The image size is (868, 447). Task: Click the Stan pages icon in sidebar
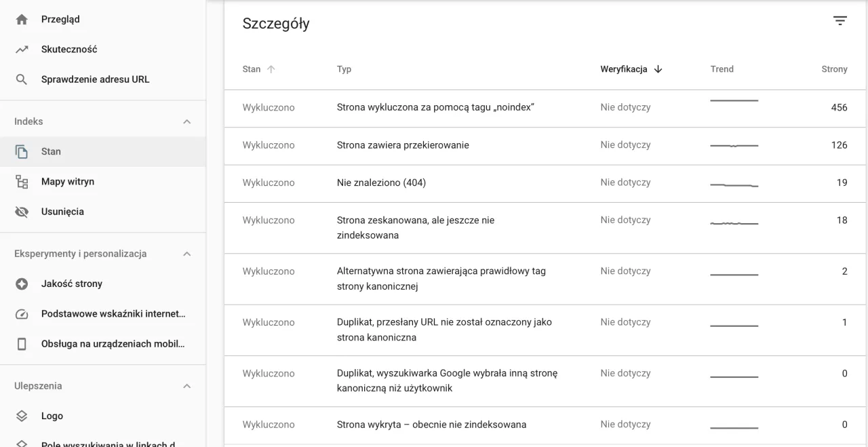(x=21, y=151)
